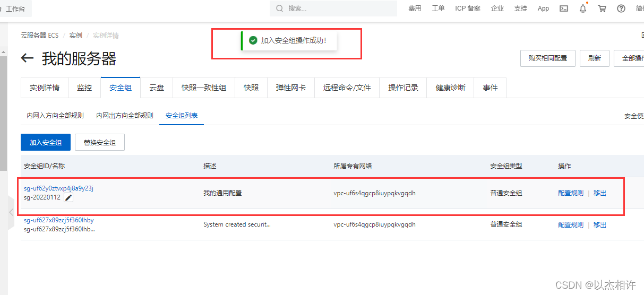Screen dimensions: 644x295
Task: Click vpc-uf6s4qgcp8iuypqkvgqdh in 我的通用配置 row
Action: [375, 193]
